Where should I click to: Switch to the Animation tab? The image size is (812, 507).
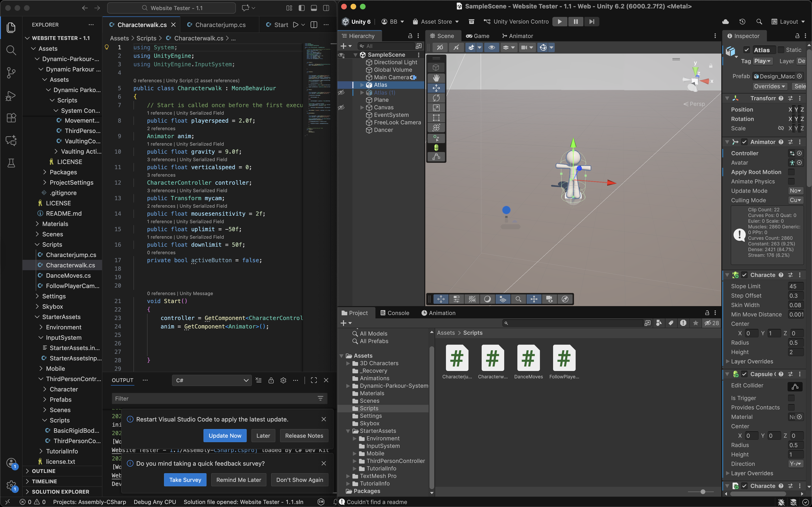[x=438, y=313]
